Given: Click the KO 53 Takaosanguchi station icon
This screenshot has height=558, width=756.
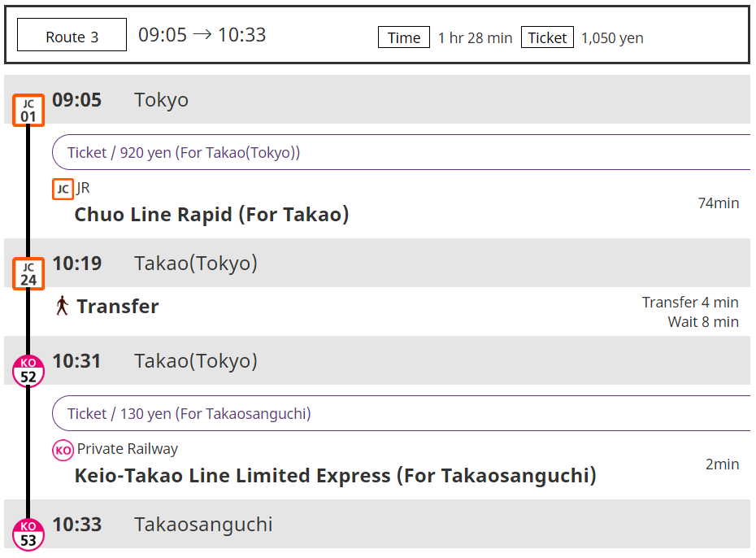Looking at the screenshot, I should 28,534.
